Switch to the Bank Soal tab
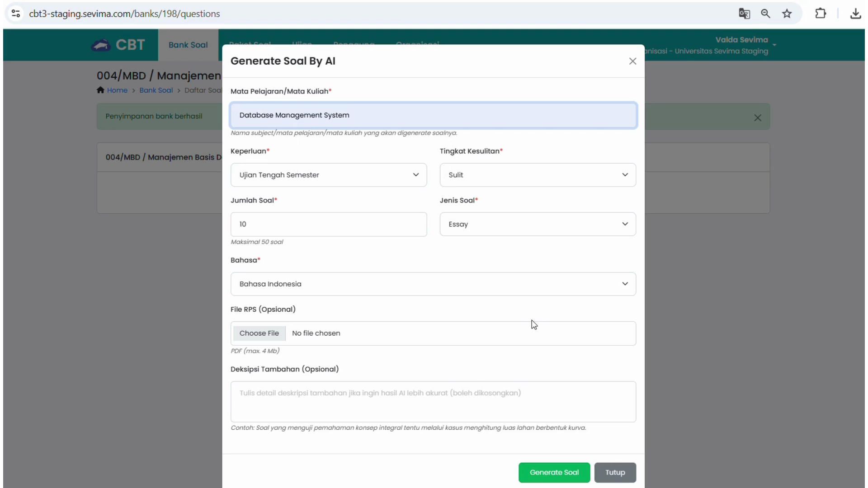The height and width of the screenshot is (488, 868). (x=188, y=45)
